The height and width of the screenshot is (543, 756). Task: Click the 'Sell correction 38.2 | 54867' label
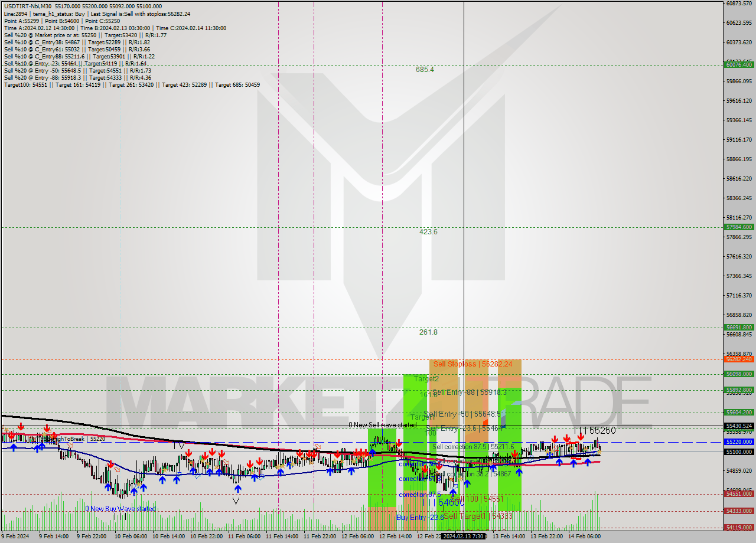pos(473,474)
